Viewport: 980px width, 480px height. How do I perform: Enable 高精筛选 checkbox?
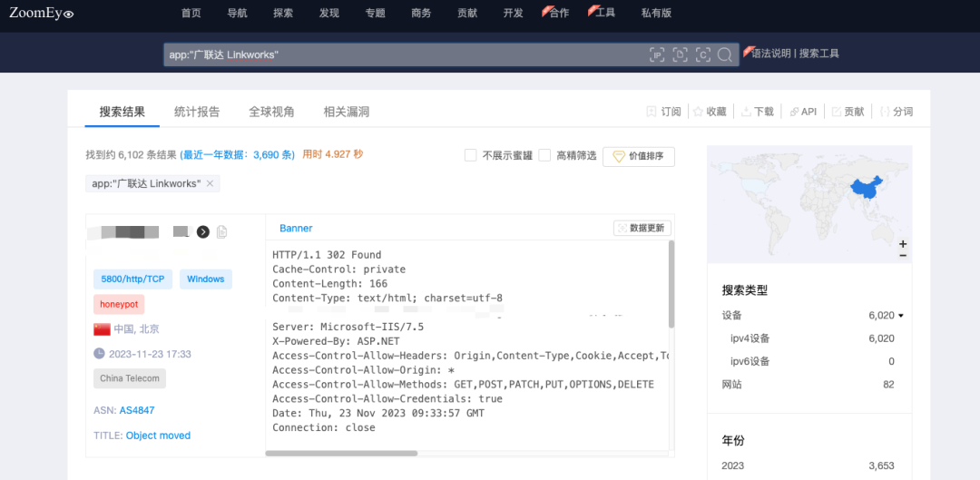tap(545, 156)
